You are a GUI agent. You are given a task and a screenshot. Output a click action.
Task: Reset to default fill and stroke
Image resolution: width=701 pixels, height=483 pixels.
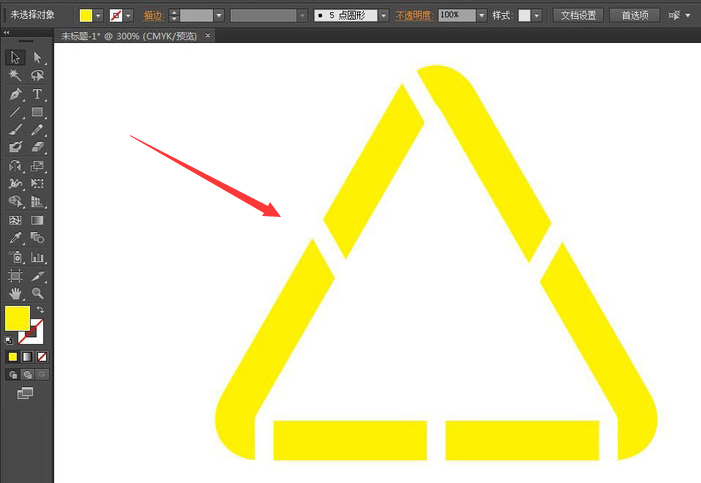(x=8, y=340)
